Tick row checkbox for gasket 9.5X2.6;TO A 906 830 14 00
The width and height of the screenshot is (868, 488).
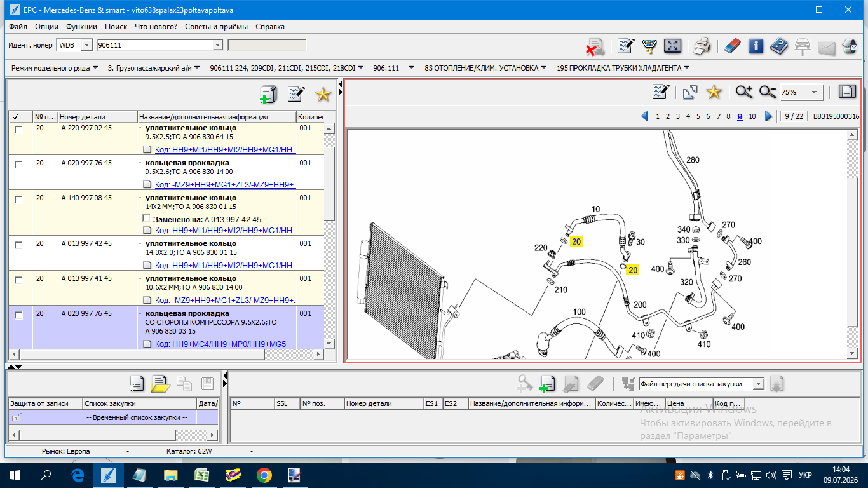point(18,165)
